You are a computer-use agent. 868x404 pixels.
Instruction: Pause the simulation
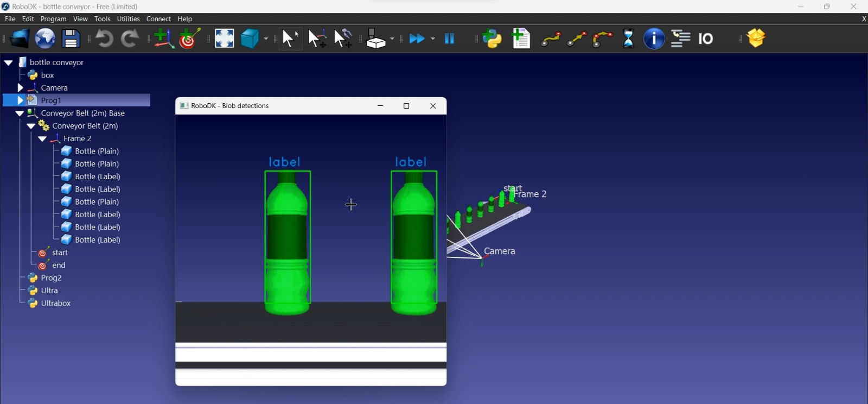(450, 39)
